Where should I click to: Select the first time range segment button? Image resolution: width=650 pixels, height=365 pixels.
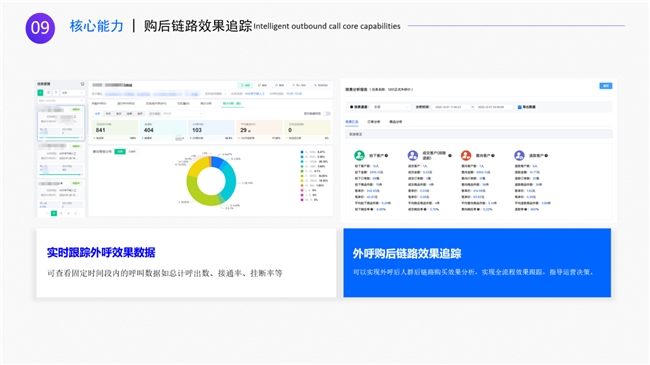pos(97,114)
